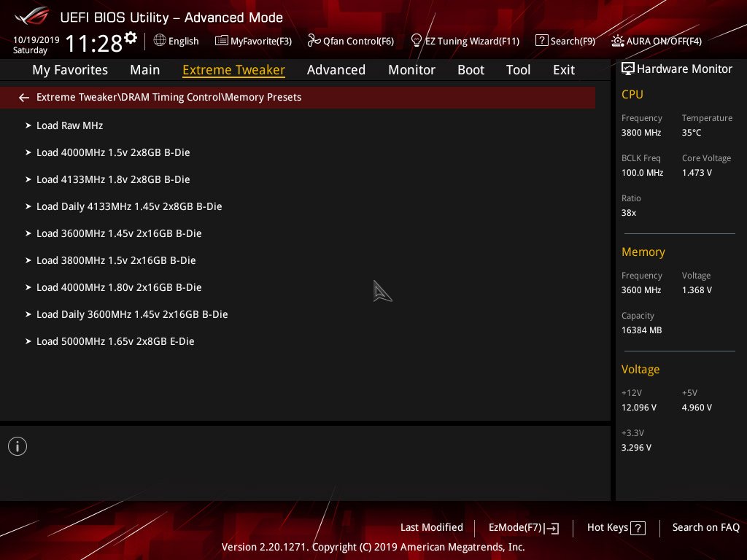Expand the Load 5000MHz 1.65v E-Die arrow
The image size is (747, 560).
[x=28, y=341]
